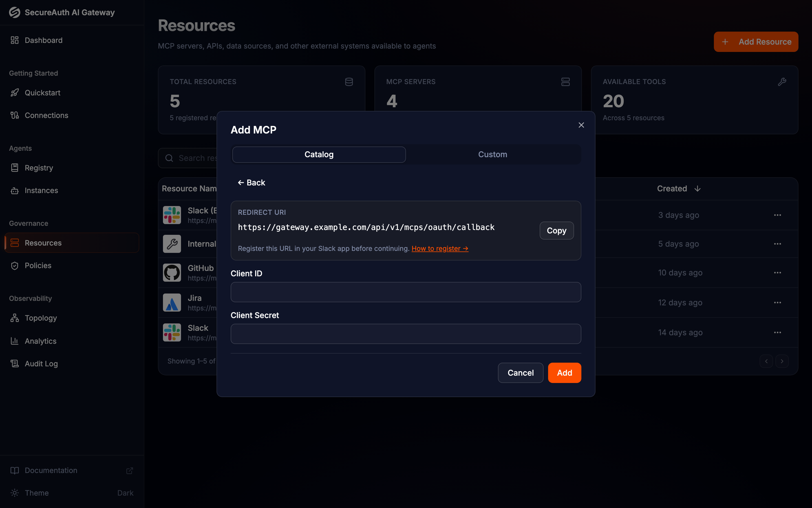
Task: Click the redirect URI text
Action: (366, 227)
